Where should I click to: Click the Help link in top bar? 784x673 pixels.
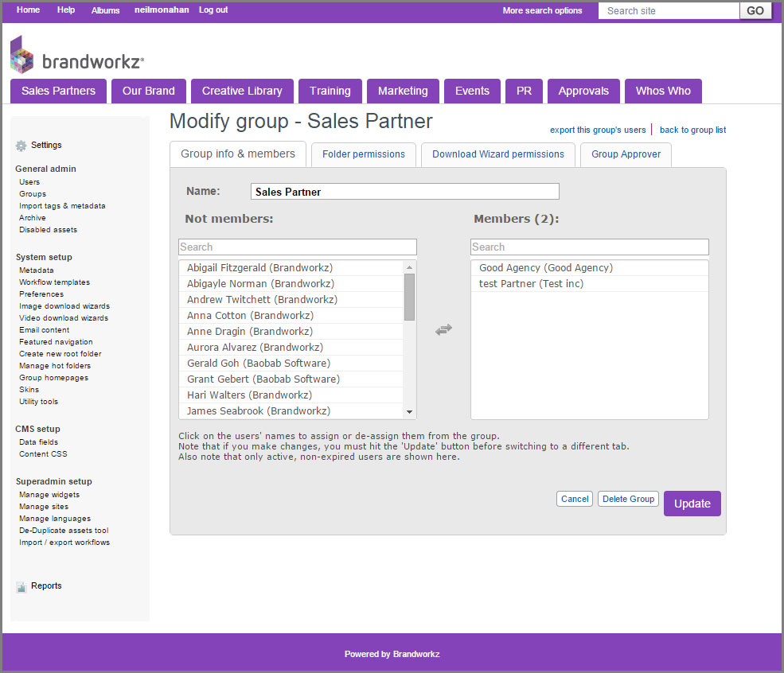(65, 10)
